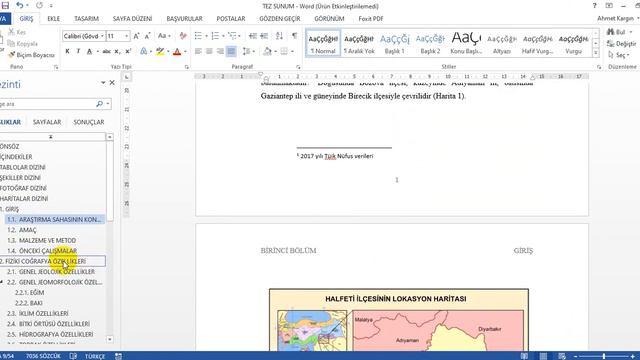Clear all formatting

pos(183,36)
